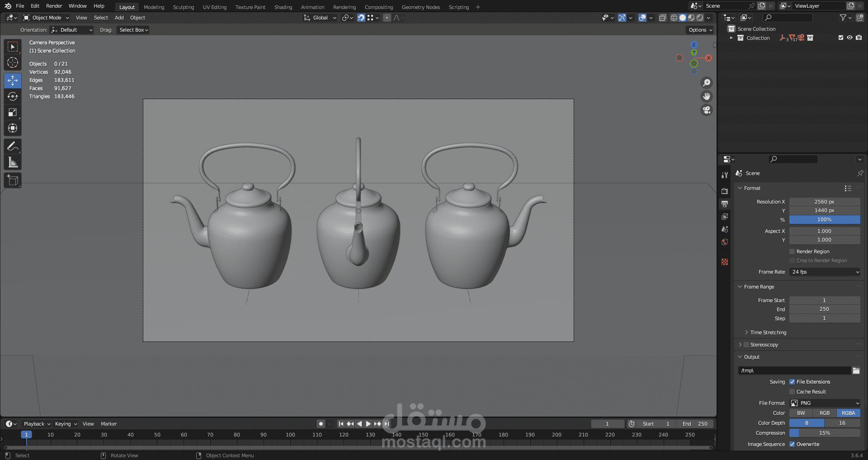Open the browse folder icon for output path

856,371
